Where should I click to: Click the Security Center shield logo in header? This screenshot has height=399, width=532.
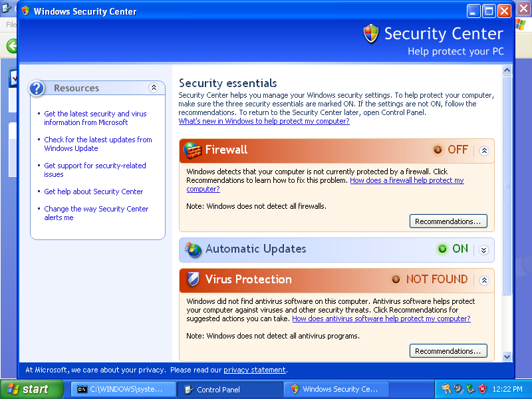(371, 34)
